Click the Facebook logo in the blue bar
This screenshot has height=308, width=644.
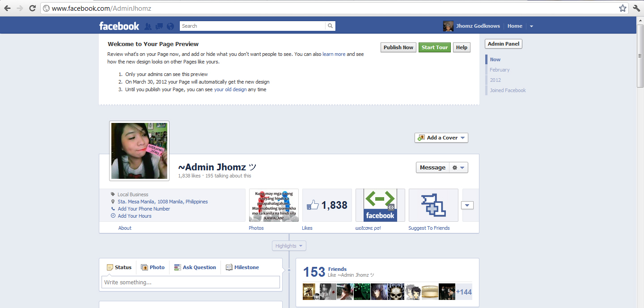[119, 26]
